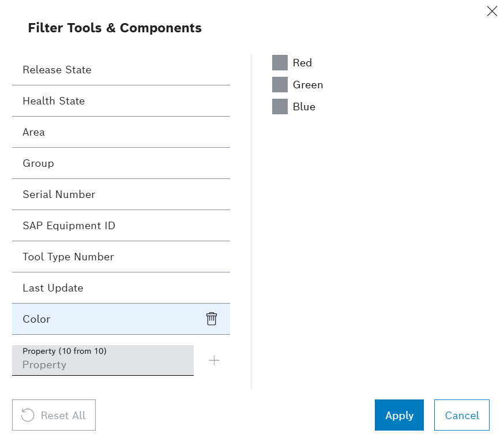Choose the Tool Type Number filter
This screenshot has height=441, width=504.
[121, 257]
